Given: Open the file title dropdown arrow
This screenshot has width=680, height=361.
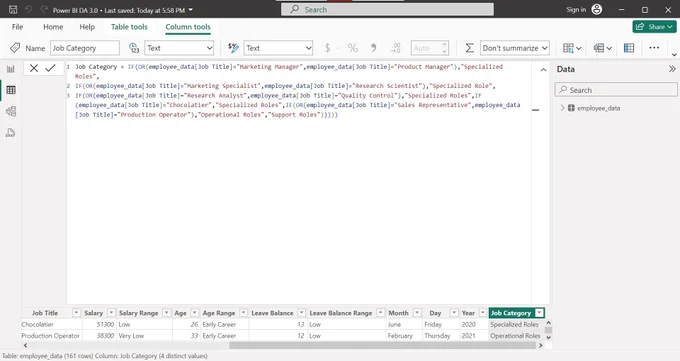Looking at the screenshot, I should 191,10.
